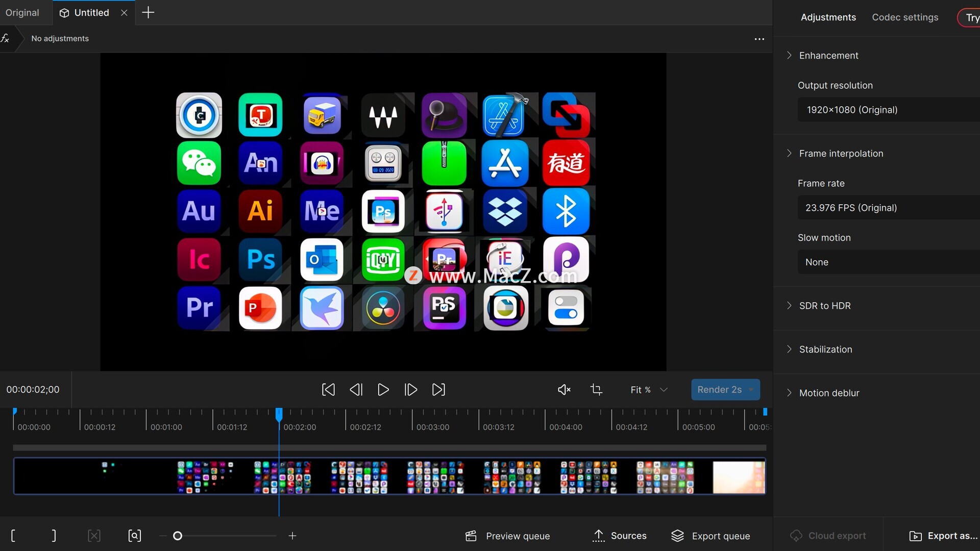Open the Frame rate dropdown
The height and width of the screenshot is (551, 980).
[888, 208]
